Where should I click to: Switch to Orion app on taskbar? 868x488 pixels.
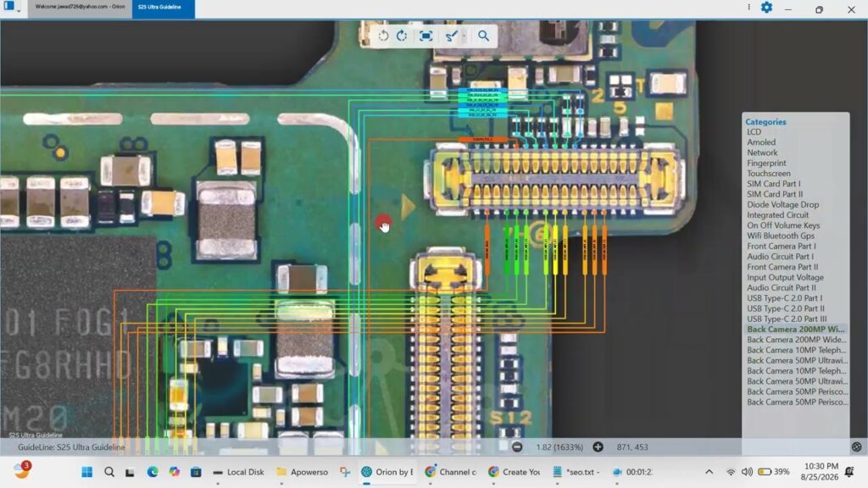[x=387, y=472]
